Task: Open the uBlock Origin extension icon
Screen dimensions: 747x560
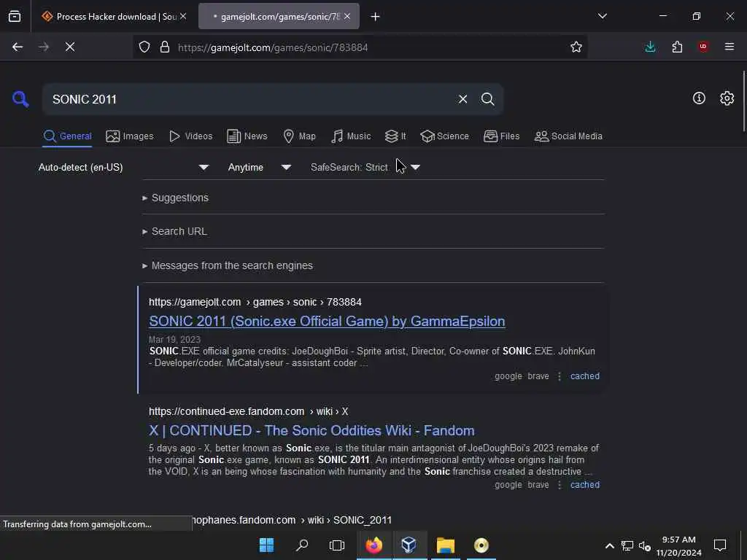Action: pos(703,47)
